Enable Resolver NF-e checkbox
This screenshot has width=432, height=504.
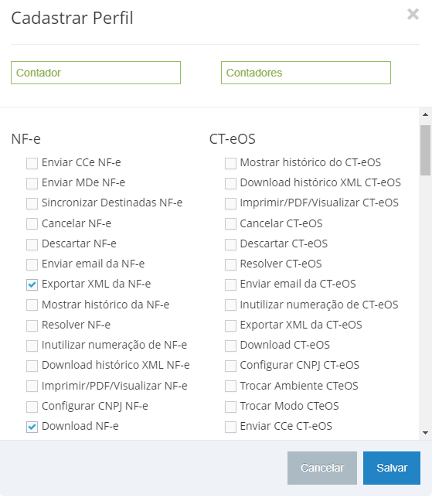[x=32, y=325]
